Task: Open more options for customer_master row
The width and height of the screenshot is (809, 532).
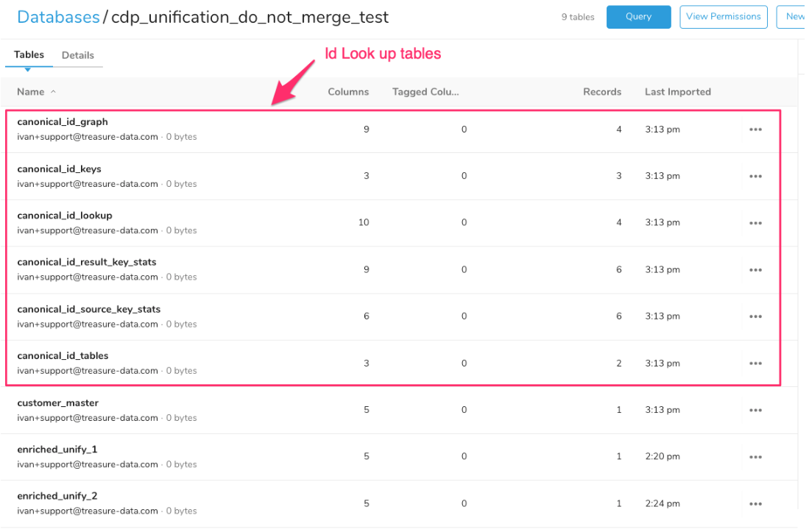Action: point(755,410)
